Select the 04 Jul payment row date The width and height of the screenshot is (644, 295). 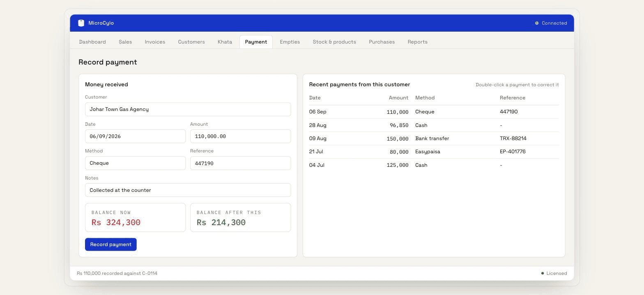point(317,165)
